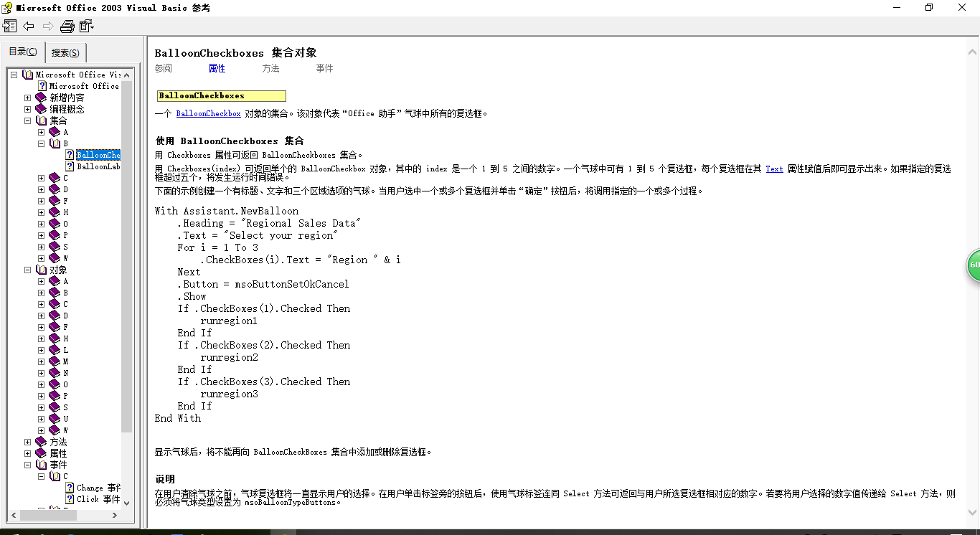
Task: Click the grayed Forward arrow icon
Action: click(x=47, y=26)
